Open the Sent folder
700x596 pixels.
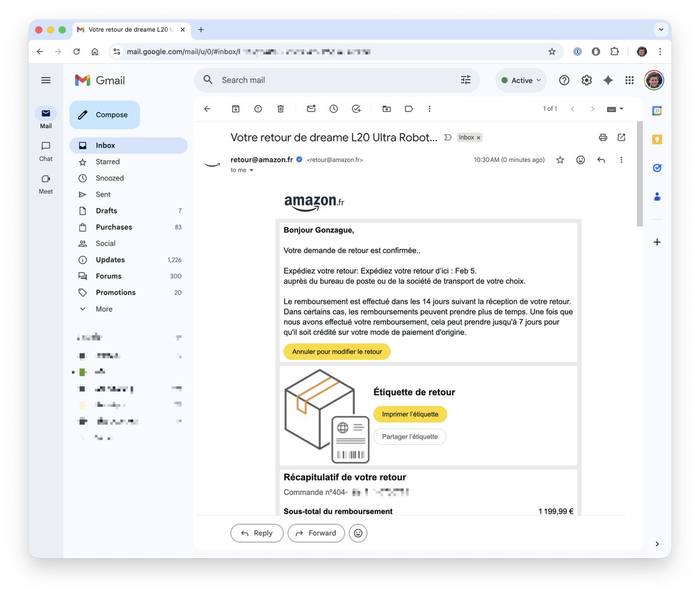(128, 194)
